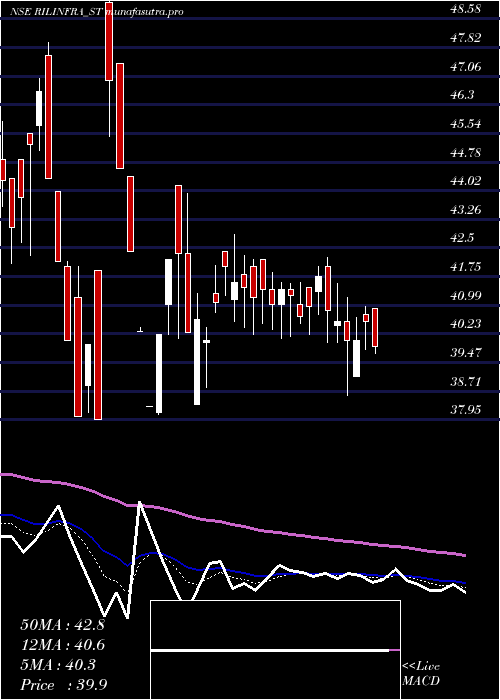The image size is (500, 700).
Task: Select the 47.82 price axis label
Action: [466, 38]
